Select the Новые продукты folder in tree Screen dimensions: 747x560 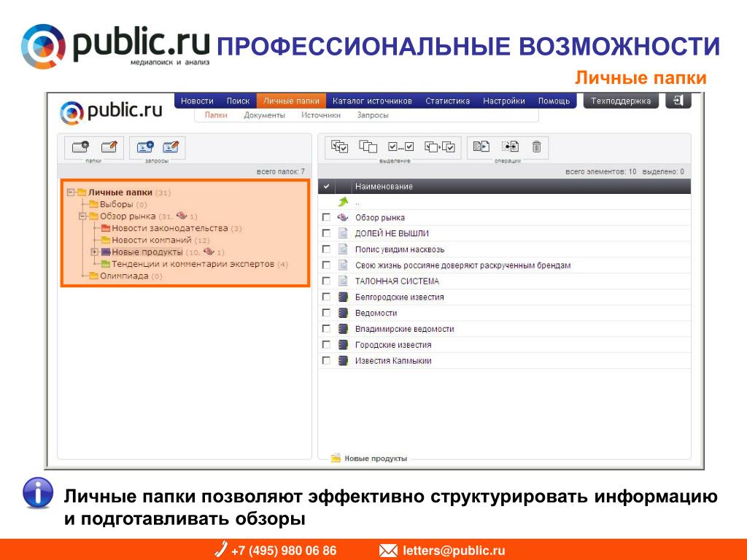pos(147,252)
